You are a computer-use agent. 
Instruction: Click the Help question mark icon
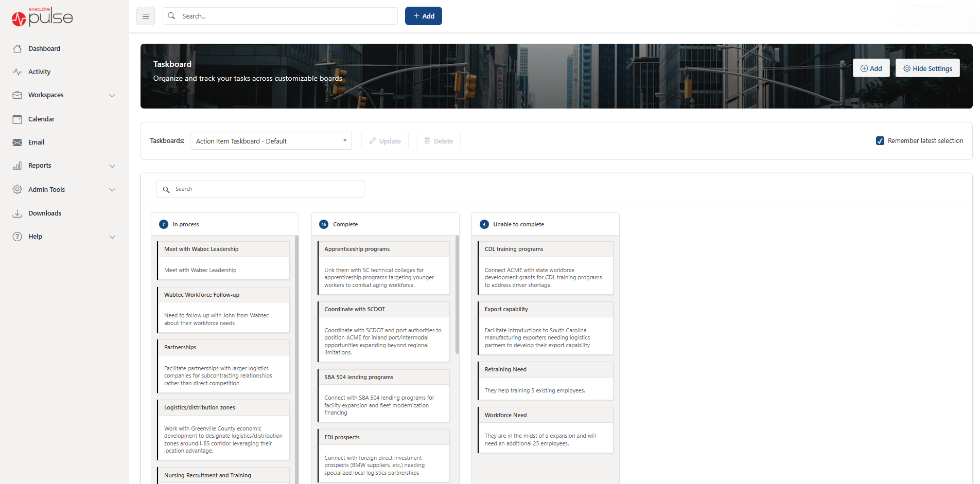tap(17, 236)
